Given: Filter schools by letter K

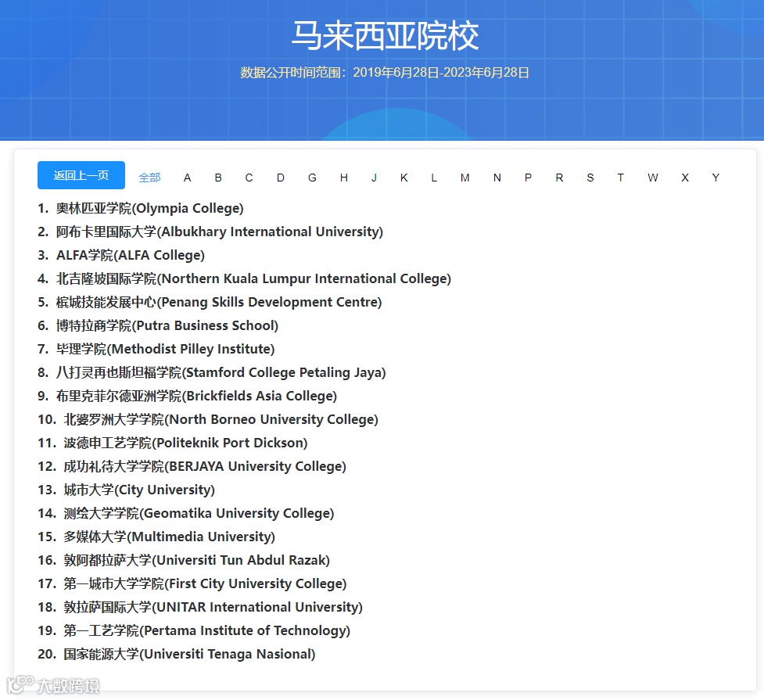Looking at the screenshot, I should click(404, 178).
